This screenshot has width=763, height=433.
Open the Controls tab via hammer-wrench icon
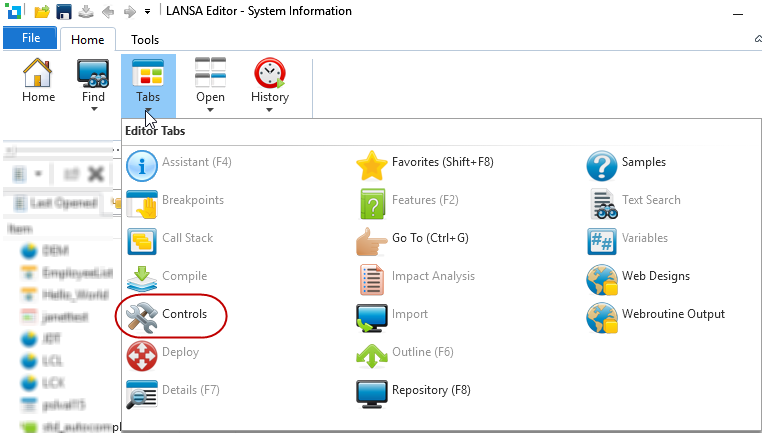coord(142,317)
